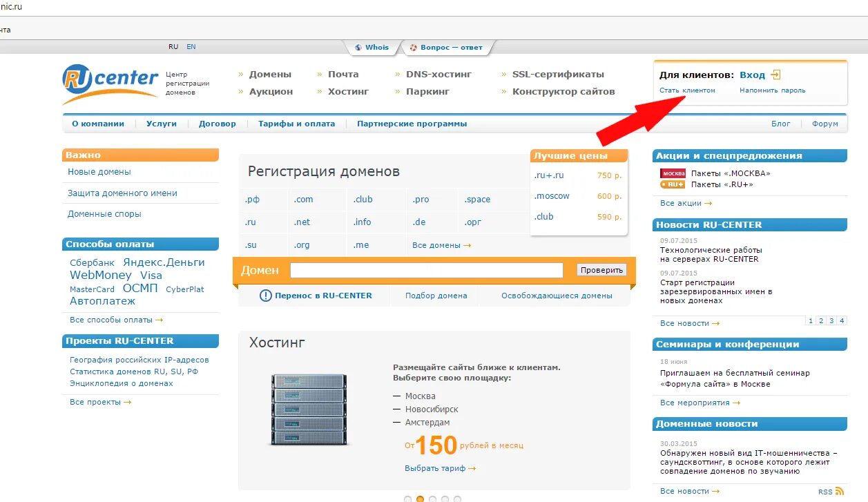Open the Партнерские программы navigation item
The height and width of the screenshot is (502, 868).
click(412, 124)
